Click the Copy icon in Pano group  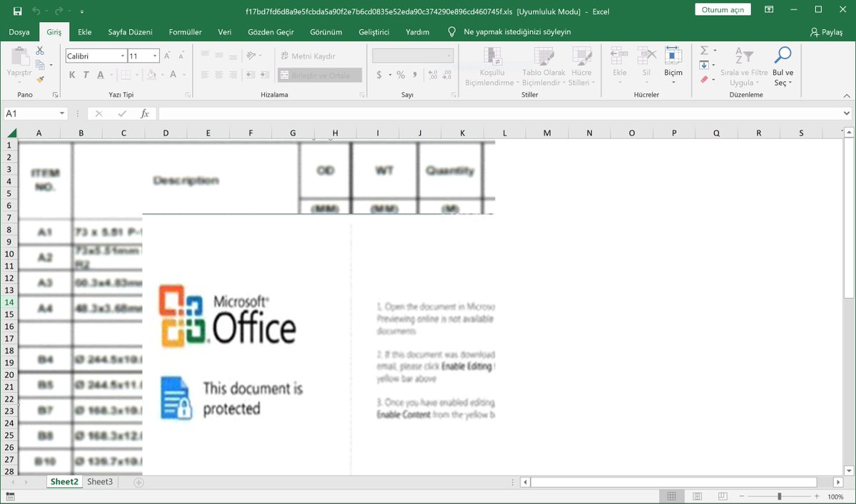[x=40, y=65]
